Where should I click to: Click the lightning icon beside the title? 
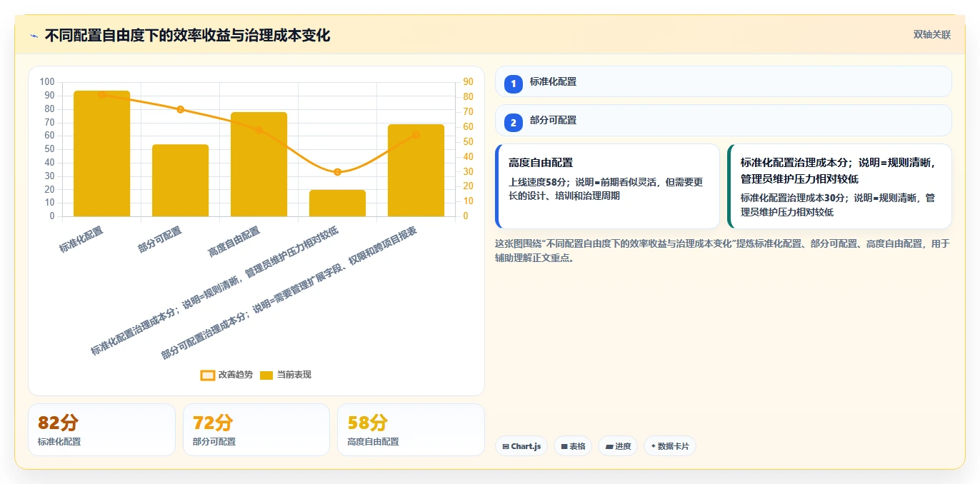(34, 36)
